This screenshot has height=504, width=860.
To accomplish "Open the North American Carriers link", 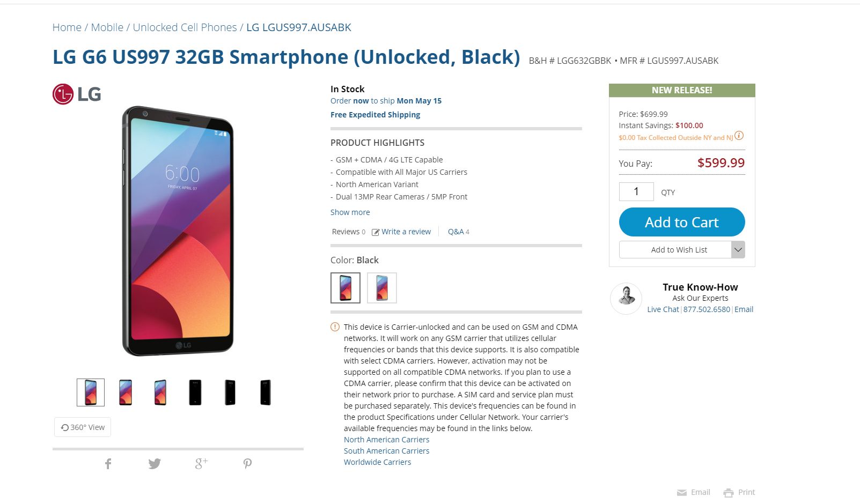I will pos(386,440).
